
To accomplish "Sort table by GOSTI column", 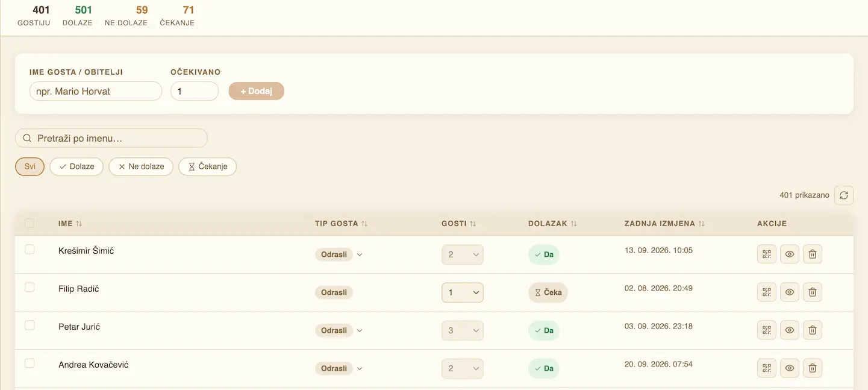I will tap(459, 224).
